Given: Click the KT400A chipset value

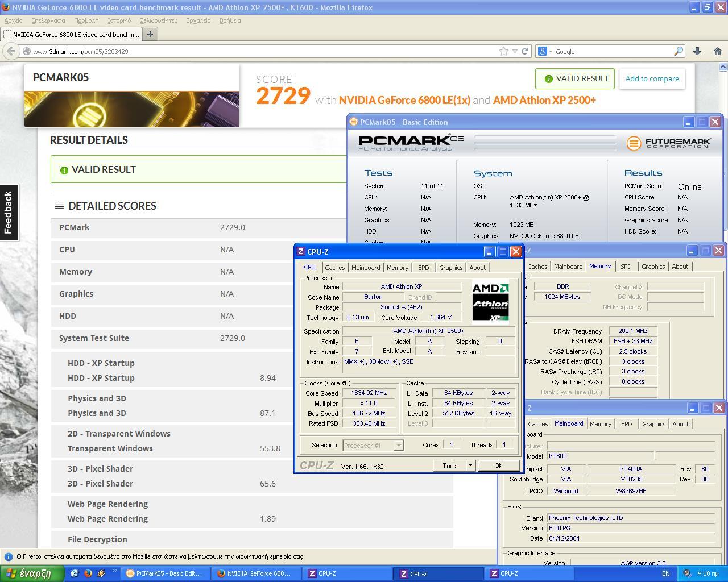Looking at the screenshot, I should tap(631, 469).
